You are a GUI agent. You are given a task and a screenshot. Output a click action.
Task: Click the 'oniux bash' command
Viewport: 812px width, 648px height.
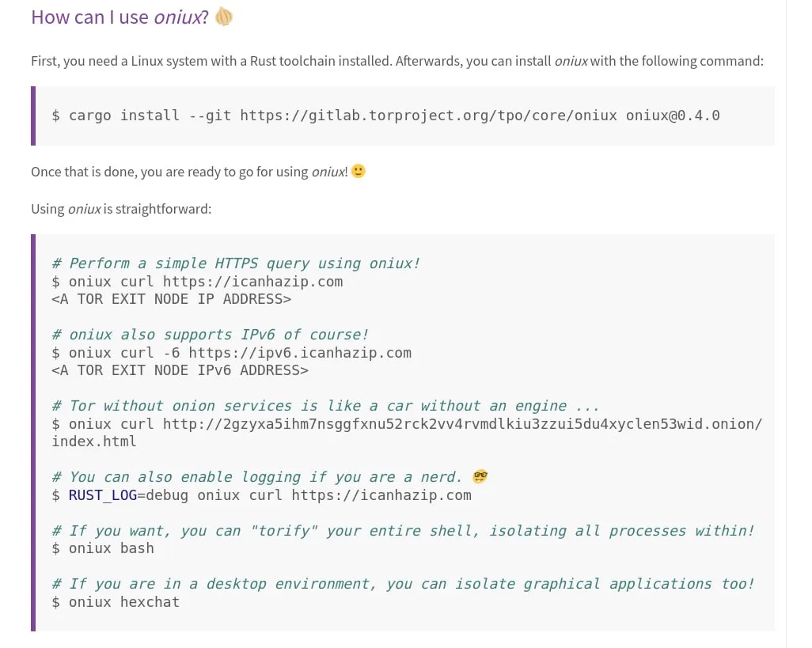(111, 548)
